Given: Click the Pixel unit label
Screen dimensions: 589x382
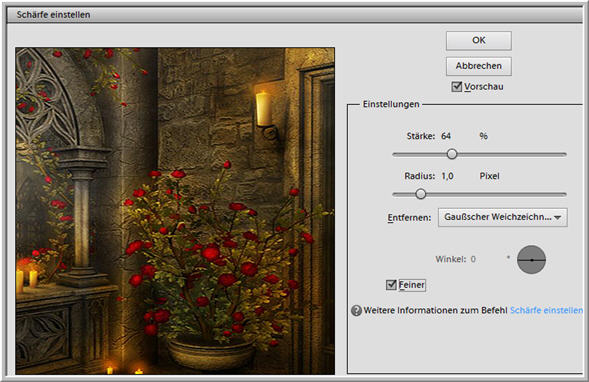Looking at the screenshot, I should (x=489, y=176).
